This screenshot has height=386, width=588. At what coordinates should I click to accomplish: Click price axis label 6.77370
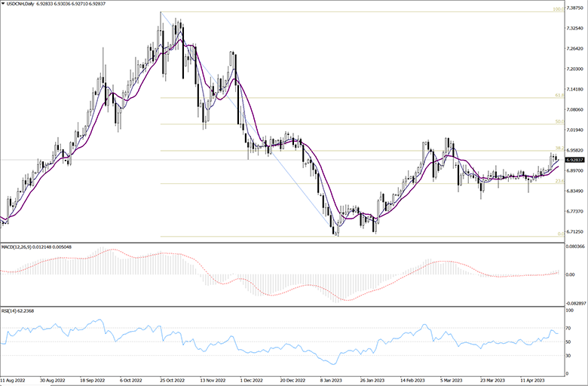coord(576,211)
